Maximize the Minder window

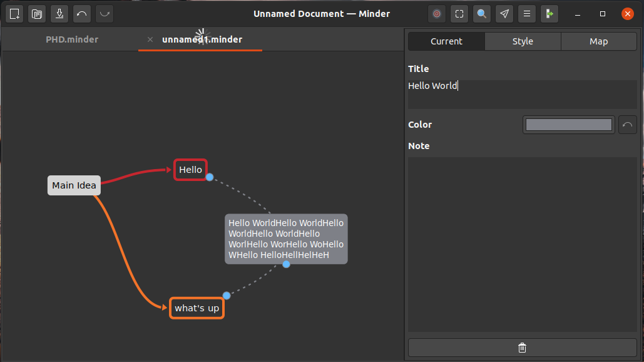[x=603, y=14]
